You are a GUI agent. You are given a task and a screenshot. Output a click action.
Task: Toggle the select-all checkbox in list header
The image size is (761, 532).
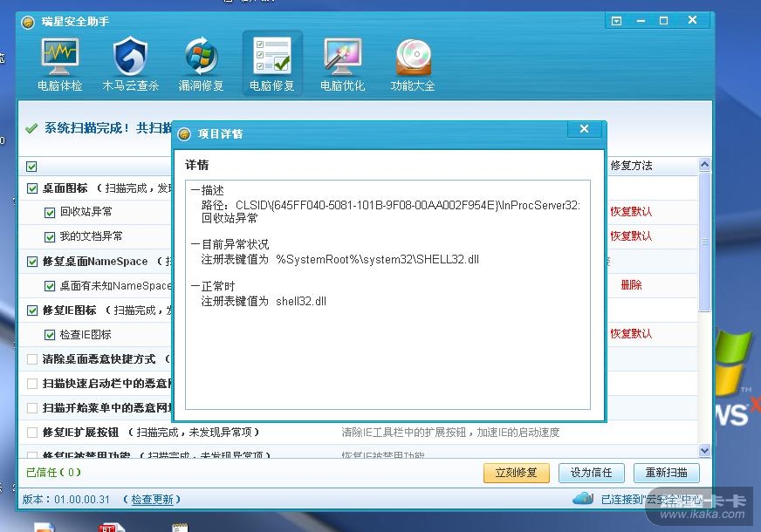click(31, 167)
